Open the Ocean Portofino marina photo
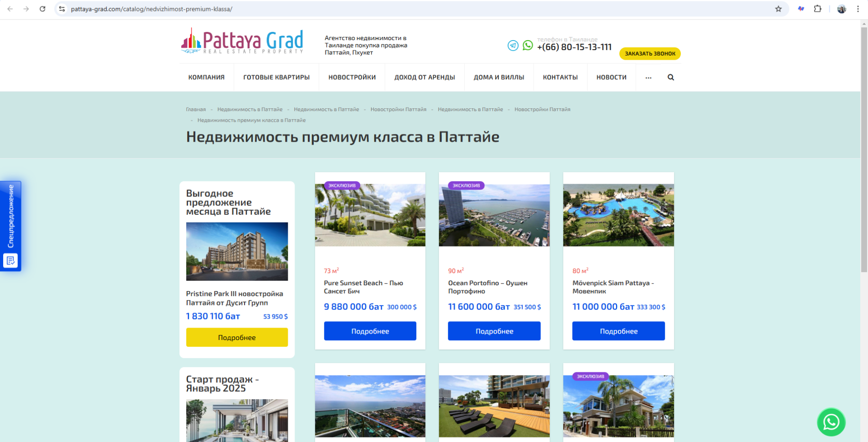The image size is (868, 442). pyautogui.click(x=494, y=215)
